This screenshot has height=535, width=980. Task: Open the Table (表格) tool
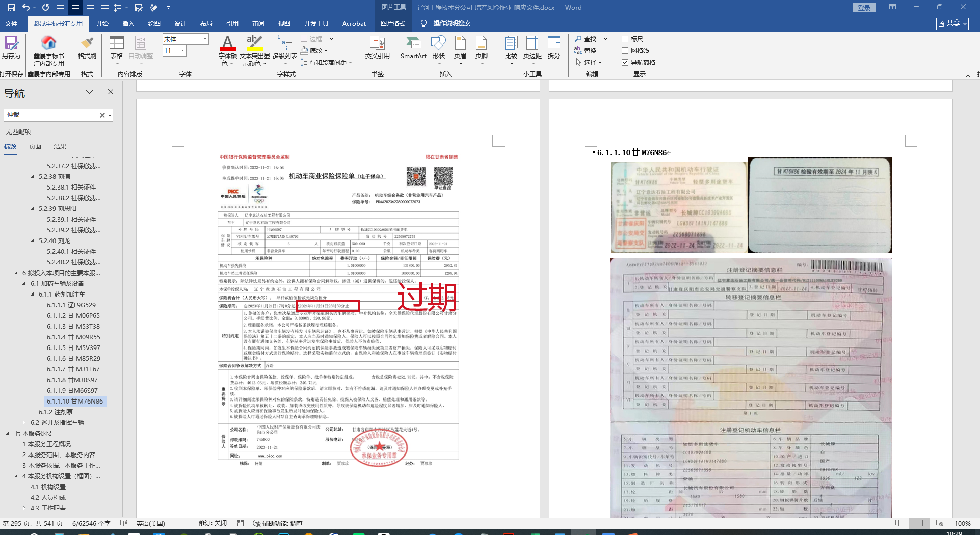(x=117, y=44)
